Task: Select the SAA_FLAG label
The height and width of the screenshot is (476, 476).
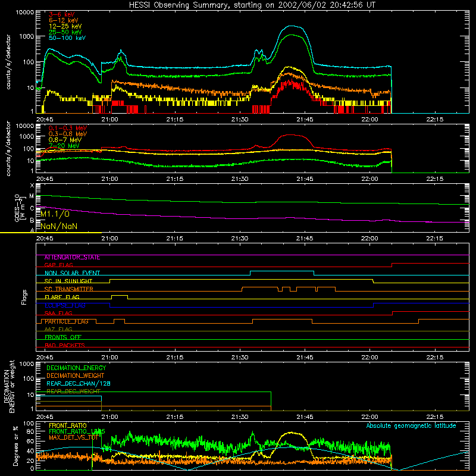Action: pyautogui.click(x=58, y=313)
